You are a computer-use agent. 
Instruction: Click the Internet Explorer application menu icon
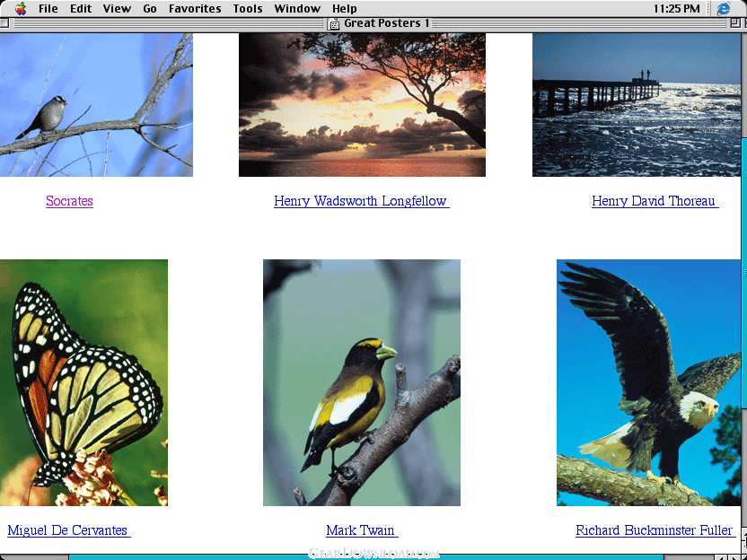coord(724,9)
